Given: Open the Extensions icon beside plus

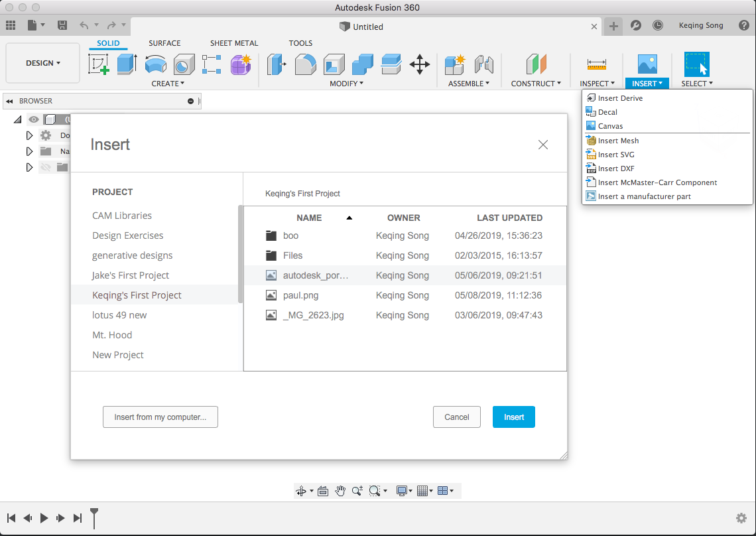Looking at the screenshot, I should click(x=635, y=26).
